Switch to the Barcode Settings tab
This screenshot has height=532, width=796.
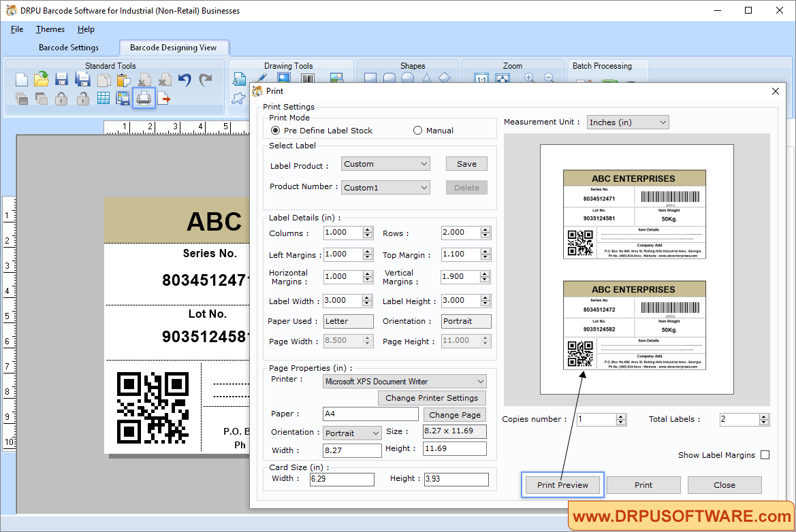point(69,48)
